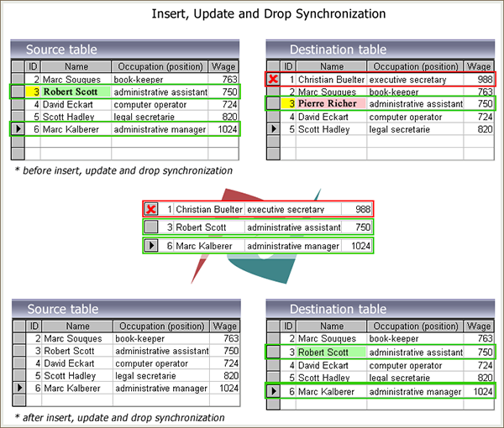Click green highlighted Robert Scott cell in bottom destination table

pos(331,352)
